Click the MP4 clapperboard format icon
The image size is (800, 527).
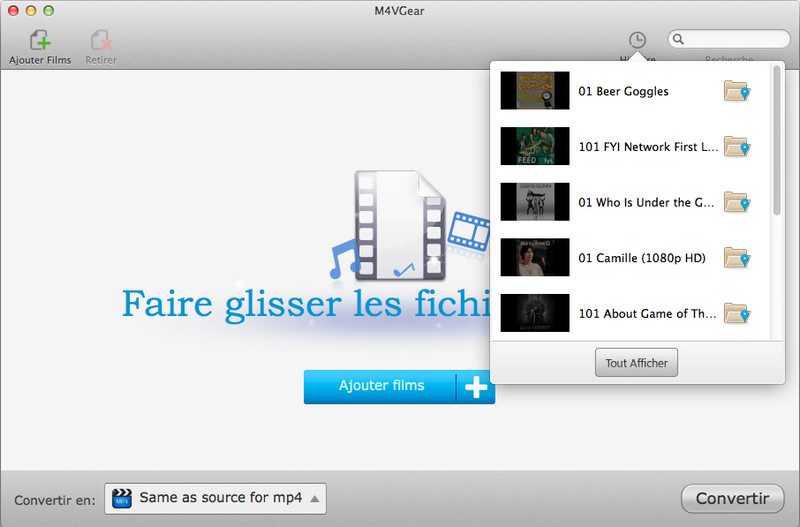(121, 498)
